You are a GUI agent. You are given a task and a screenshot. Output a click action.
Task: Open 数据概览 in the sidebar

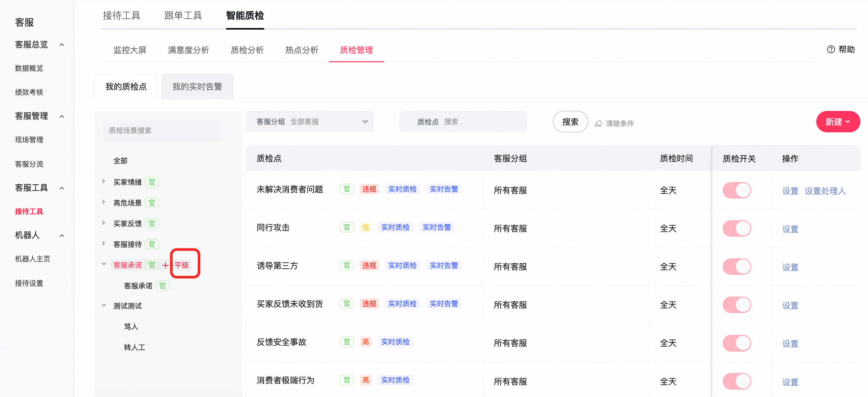click(x=29, y=68)
